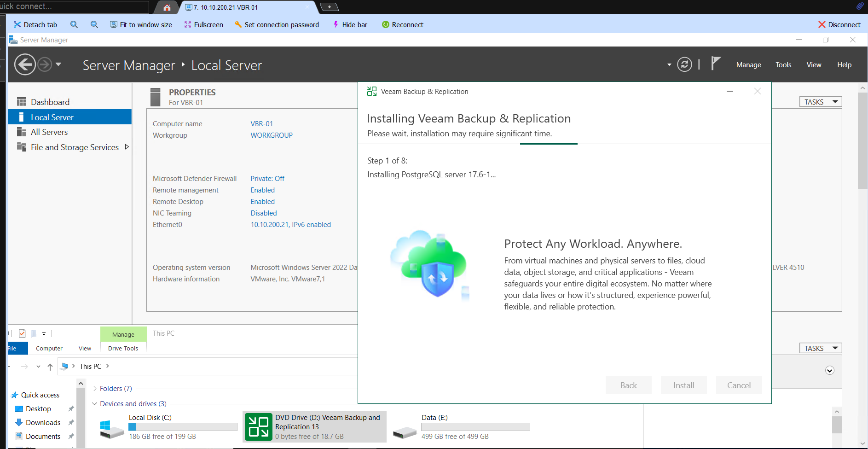Detach the current session tab
The width and height of the screenshot is (868, 449).
coord(35,24)
